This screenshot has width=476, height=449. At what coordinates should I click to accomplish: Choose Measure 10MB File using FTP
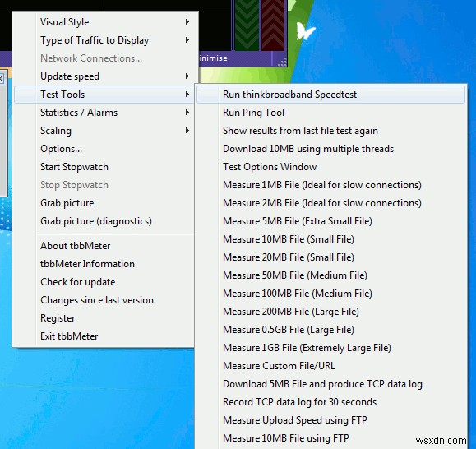pos(330,438)
